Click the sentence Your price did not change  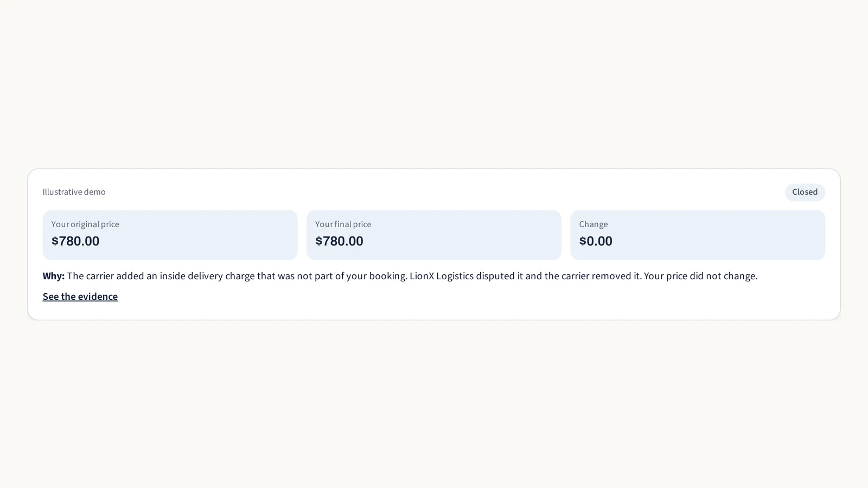click(x=700, y=276)
